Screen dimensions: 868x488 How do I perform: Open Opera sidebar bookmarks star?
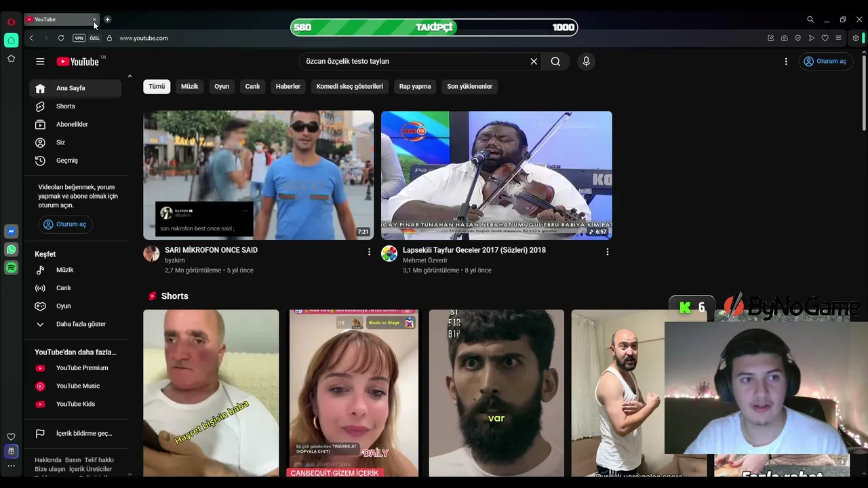point(11,59)
